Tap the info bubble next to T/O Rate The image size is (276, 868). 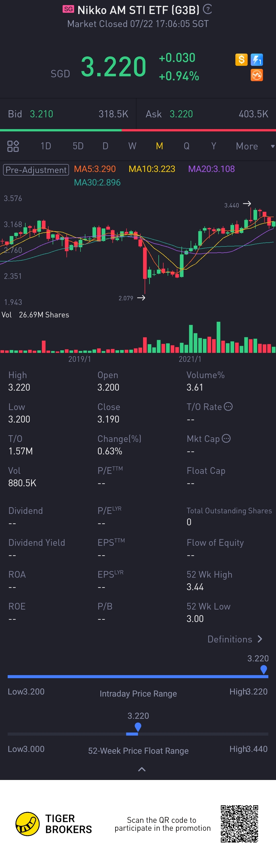228,406
